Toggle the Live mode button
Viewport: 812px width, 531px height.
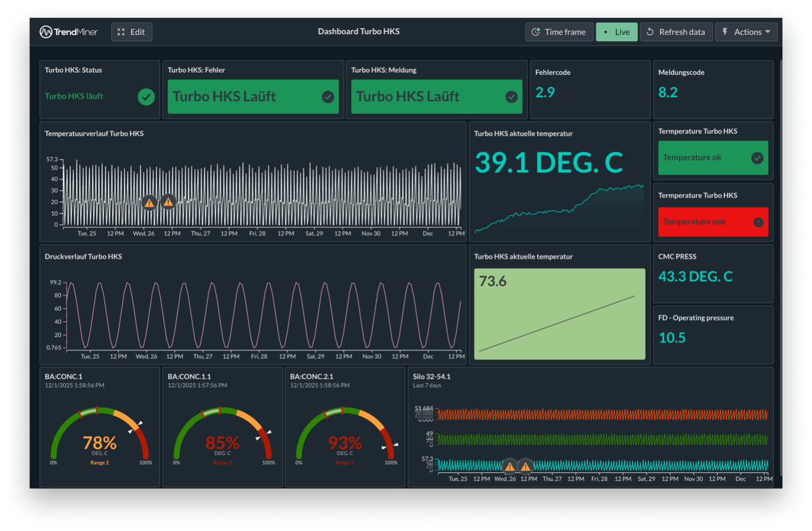617,32
